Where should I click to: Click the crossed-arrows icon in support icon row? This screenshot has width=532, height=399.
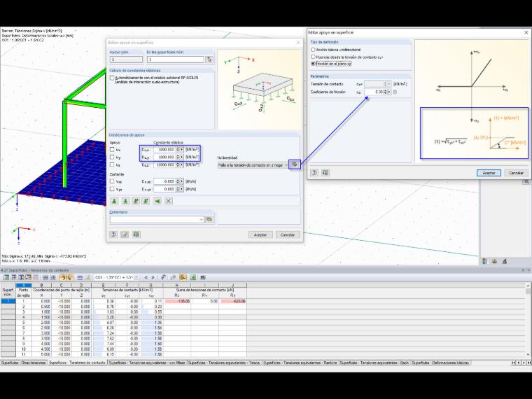pyautogui.click(x=168, y=201)
